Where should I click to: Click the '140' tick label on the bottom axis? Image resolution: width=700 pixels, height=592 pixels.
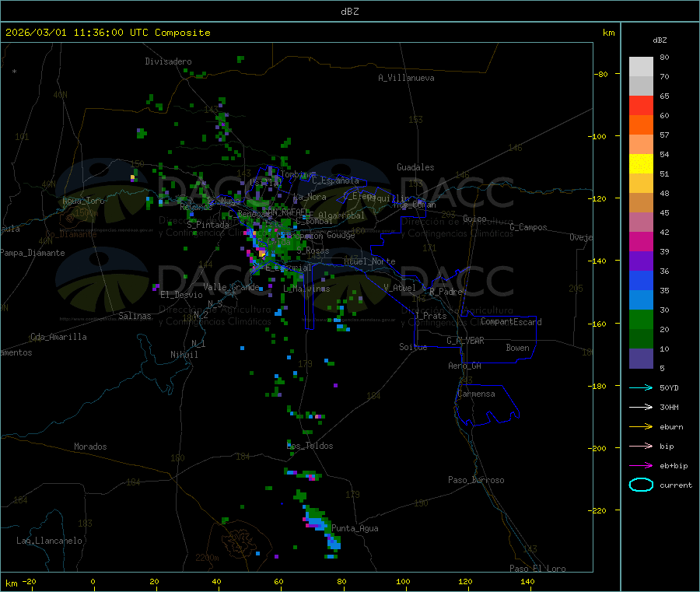tap(527, 581)
